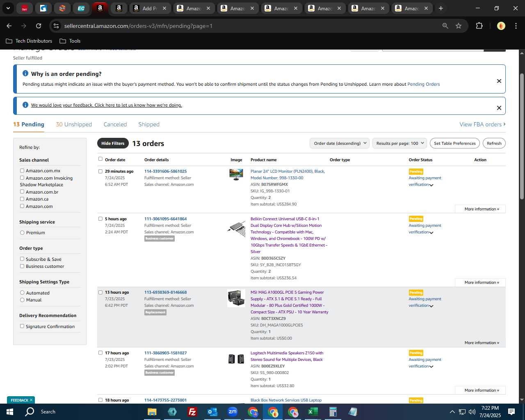Open Excel from the taskbar
Image resolution: width=525 pixels, height=420 pixels.
[x=313, y=412]
